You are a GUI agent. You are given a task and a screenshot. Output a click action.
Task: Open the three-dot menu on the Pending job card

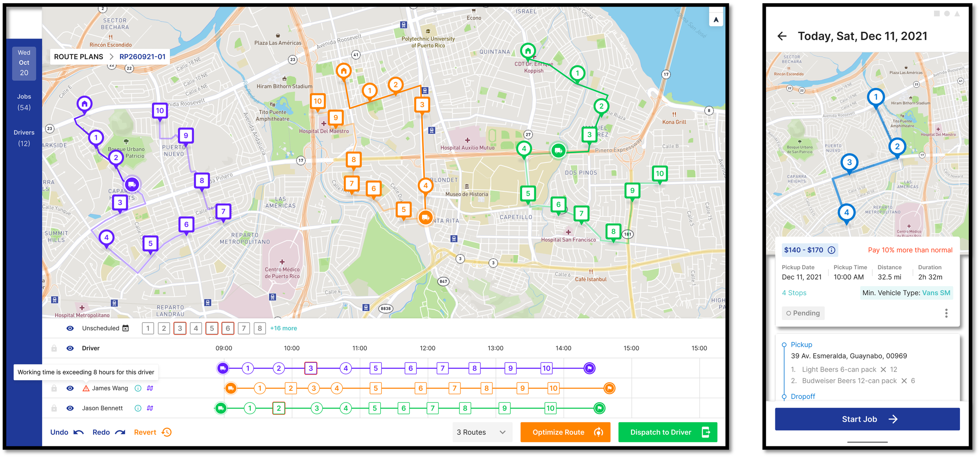click(x=947, y=313)
